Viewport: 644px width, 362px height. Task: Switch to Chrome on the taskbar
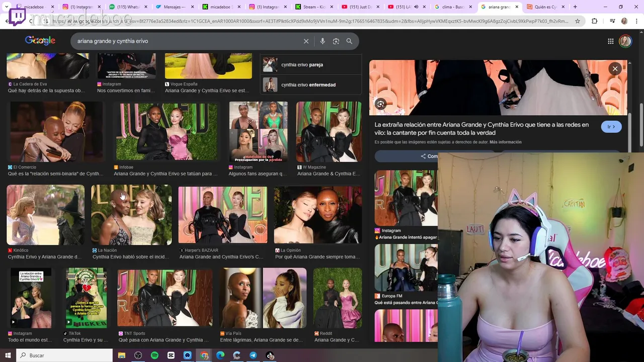(204, 355)
